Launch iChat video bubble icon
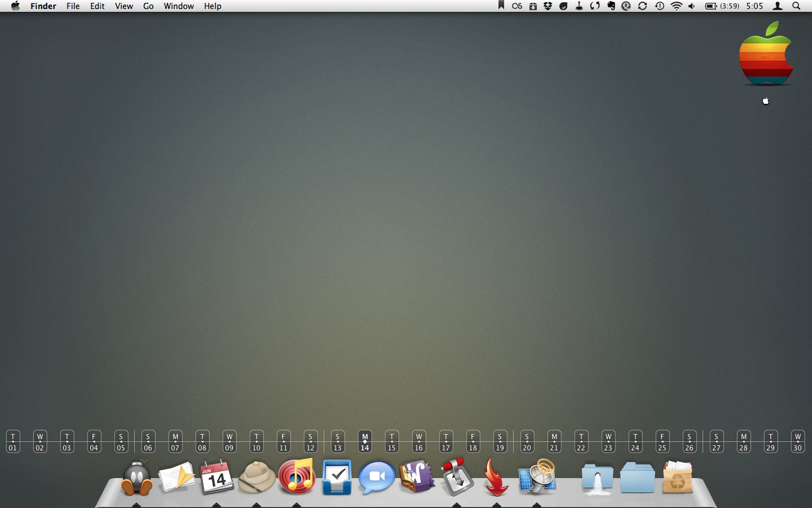Viewport: 812px width, 508px height. pyautogui.click(x=377, y=478)
